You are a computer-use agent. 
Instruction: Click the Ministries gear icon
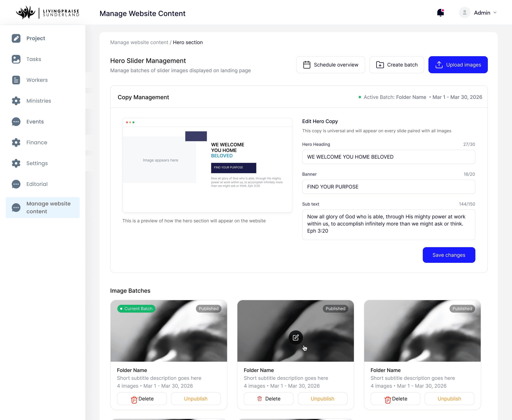pos(16,101)
